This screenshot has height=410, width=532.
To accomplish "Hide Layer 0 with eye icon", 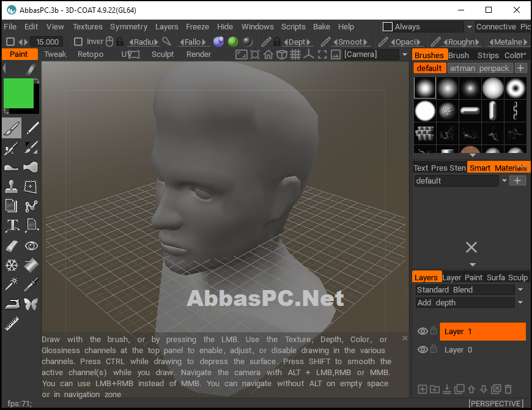I will [423, 349].
